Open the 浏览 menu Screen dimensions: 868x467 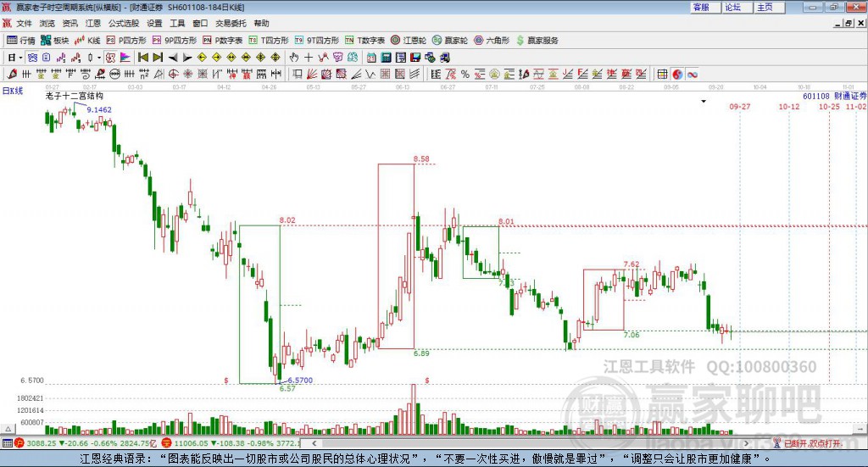(x=47, y=23)
